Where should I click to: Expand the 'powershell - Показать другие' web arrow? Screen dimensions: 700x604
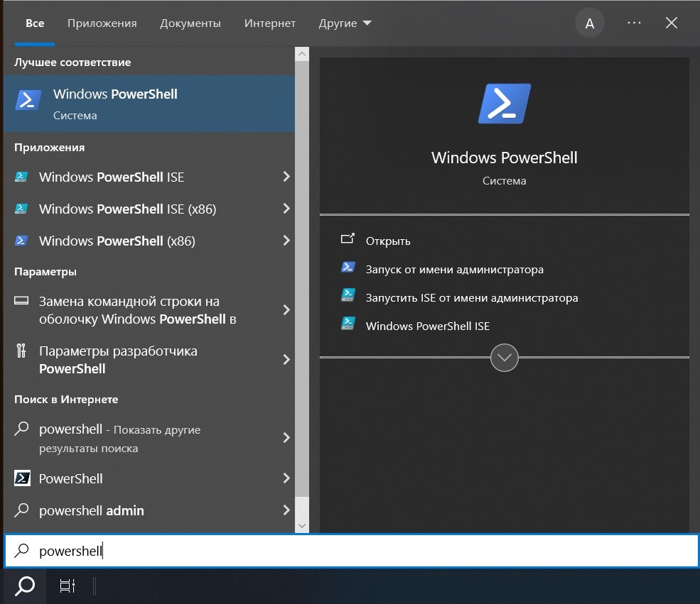[286, 437]
